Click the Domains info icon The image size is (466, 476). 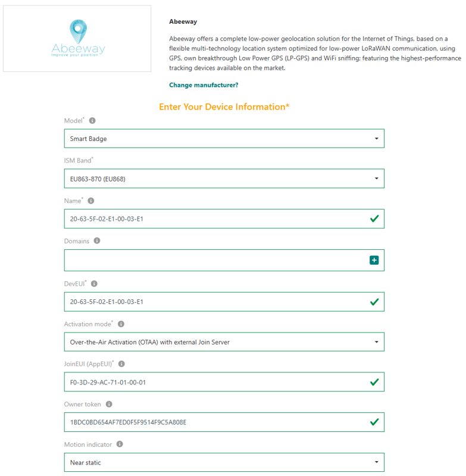(x=97, y=241)
